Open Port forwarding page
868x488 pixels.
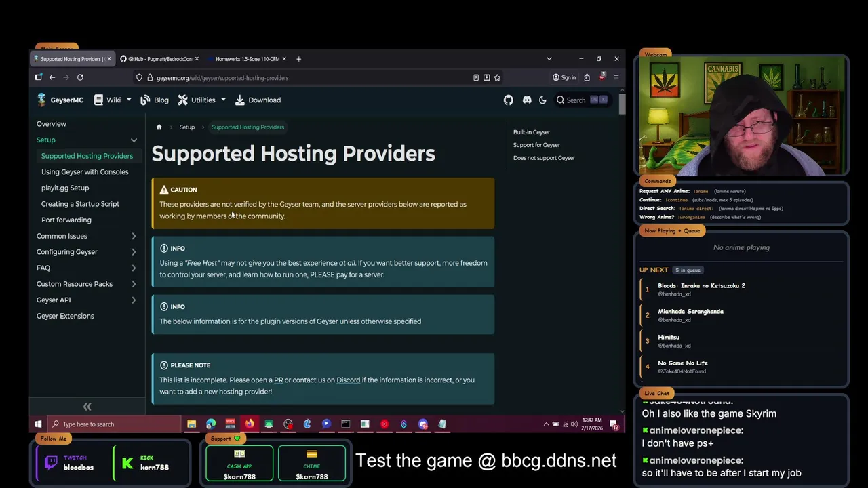click(x=66, y=220)
